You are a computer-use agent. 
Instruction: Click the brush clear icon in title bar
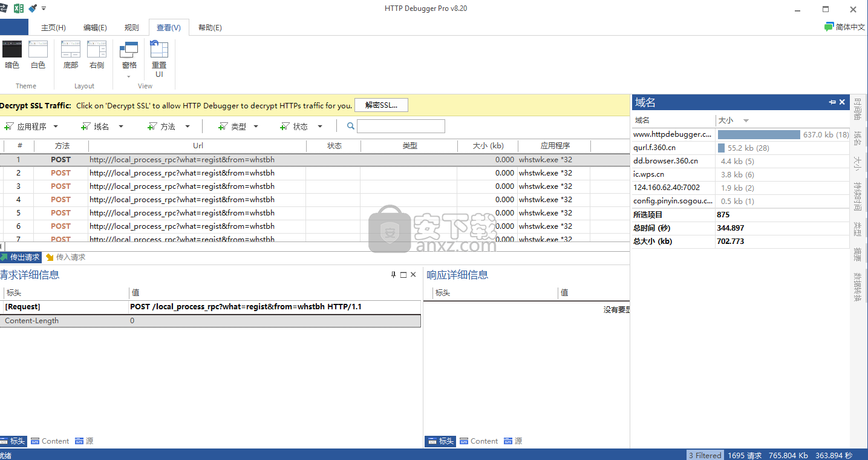point(33,8)
